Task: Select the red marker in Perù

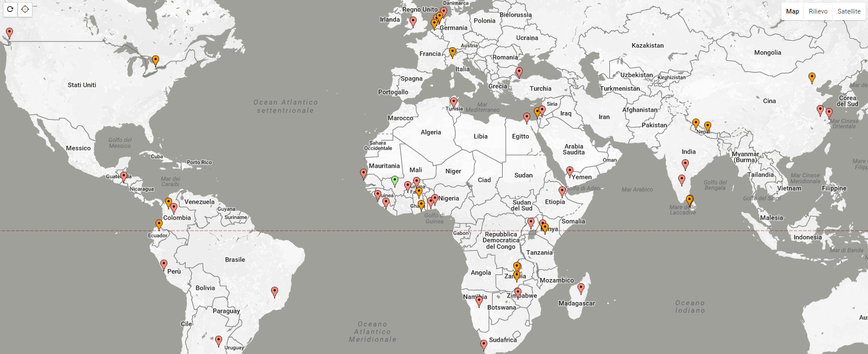Action: coord(164,265)
